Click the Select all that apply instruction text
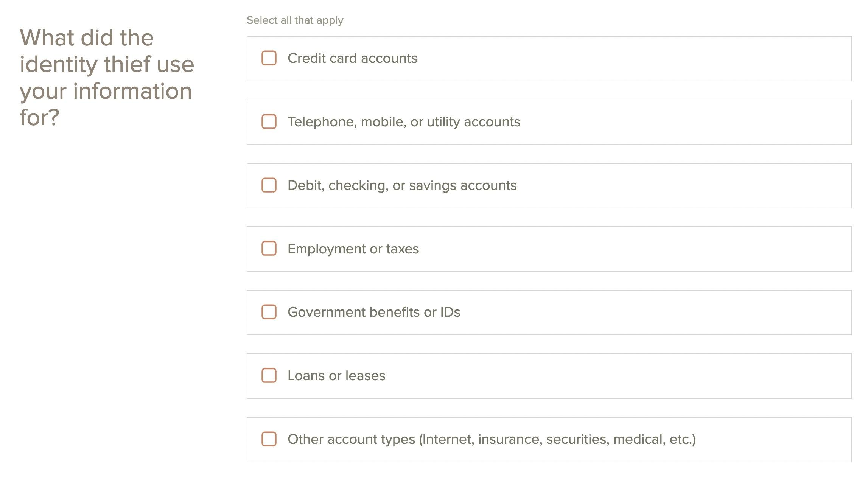868x482 pixels. 295,20
